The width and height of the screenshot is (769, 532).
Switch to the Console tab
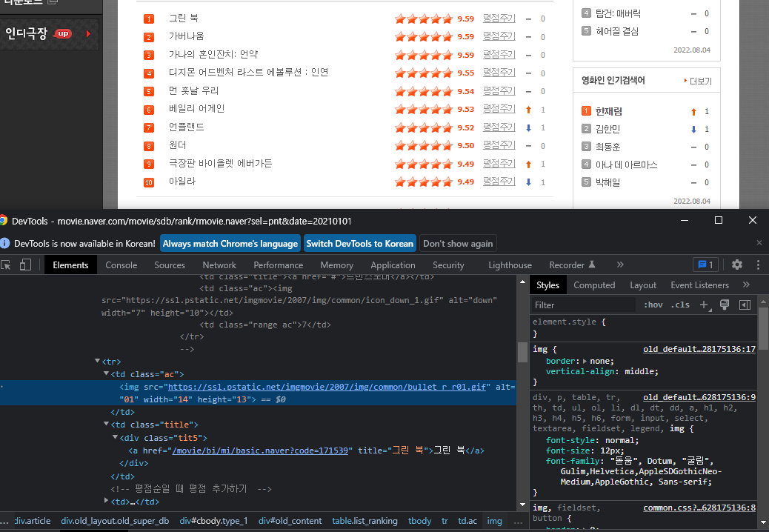tap(121, 265)
